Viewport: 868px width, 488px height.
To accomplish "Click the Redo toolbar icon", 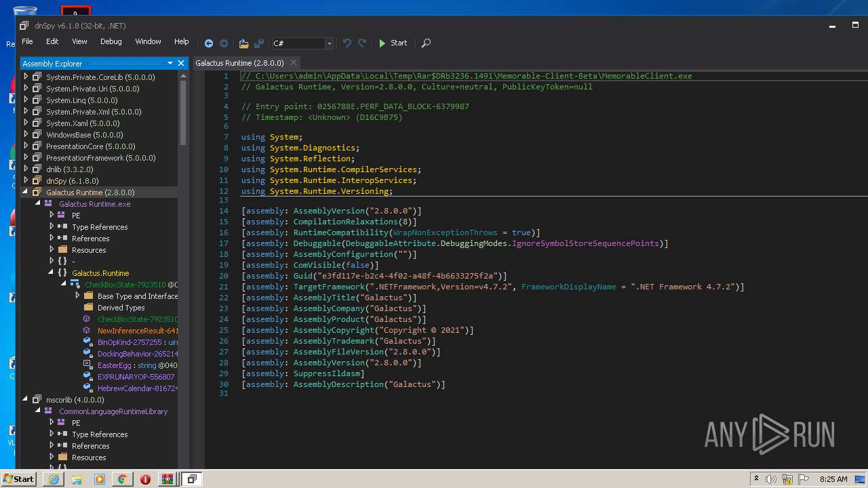I will click(x=362, y=43).
